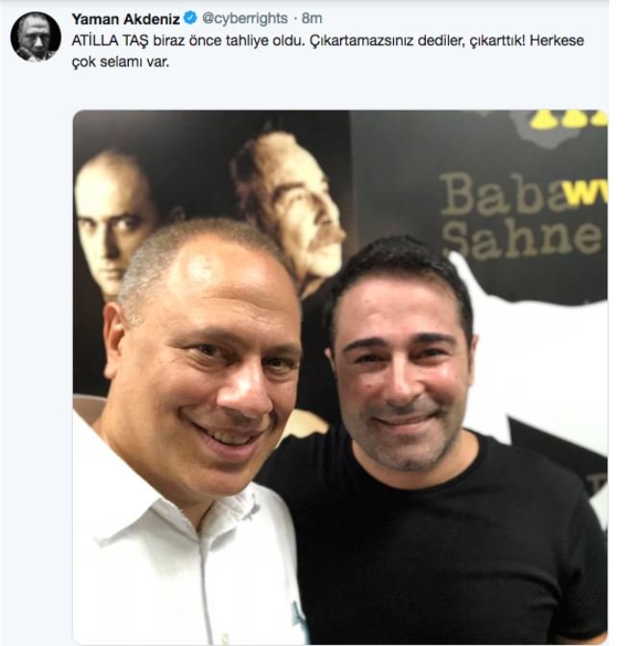Click Yaman Akdeniz's round profile avatar
The height and width of the screenshot is (646, 644).
pyautogui.click(x=36, y=37)
